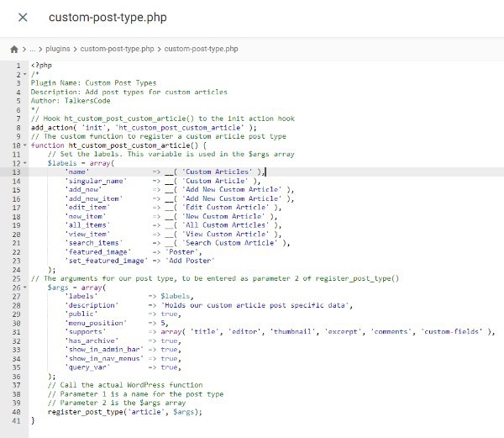Click the add_action( 'init' line
The image size is (504, 438).
144,128
